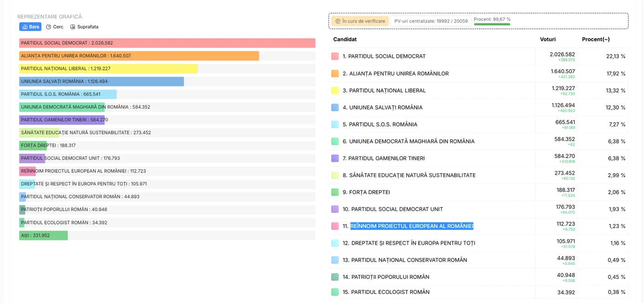The height and width of the screenshot is (303, 644).
Task: Click the red swatch for Partidul Social Democrat
Action: click(335, 56)
